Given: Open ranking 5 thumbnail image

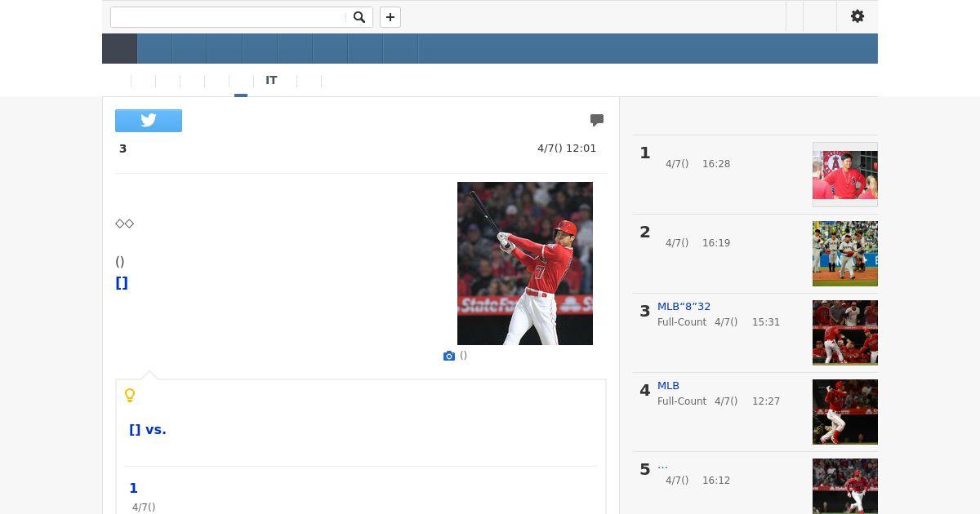Looking at the screenshot, I should click(845, 486).
